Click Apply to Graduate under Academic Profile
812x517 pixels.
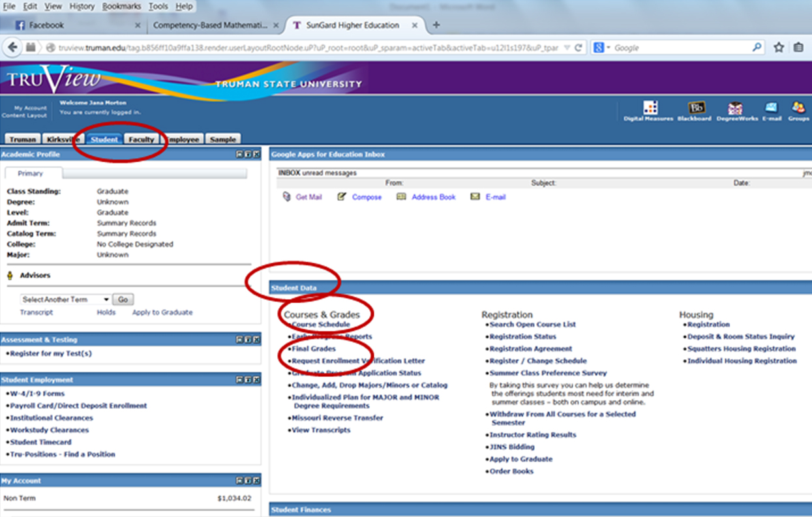(x=162, y=312)
